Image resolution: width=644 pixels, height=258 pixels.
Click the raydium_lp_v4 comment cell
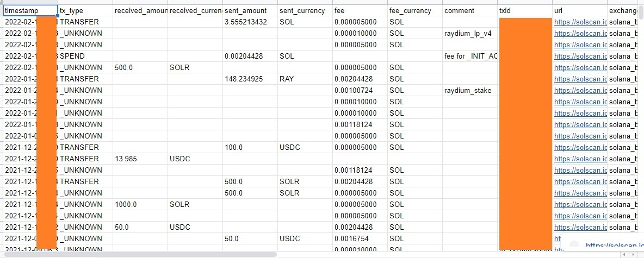[470, 33]
